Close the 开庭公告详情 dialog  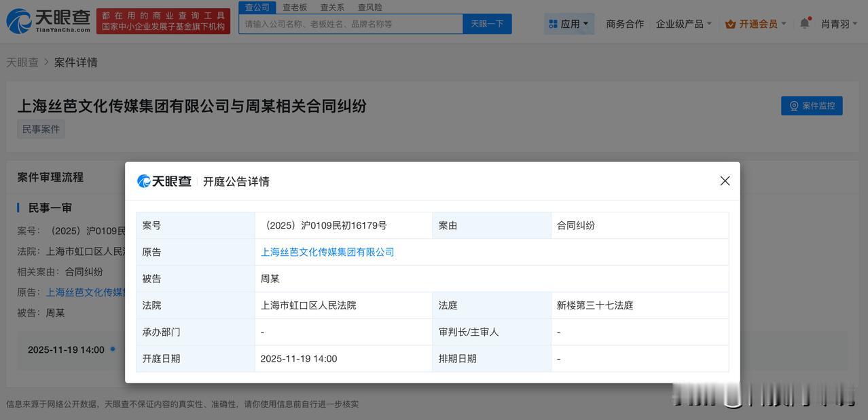(x=725, y=181)
